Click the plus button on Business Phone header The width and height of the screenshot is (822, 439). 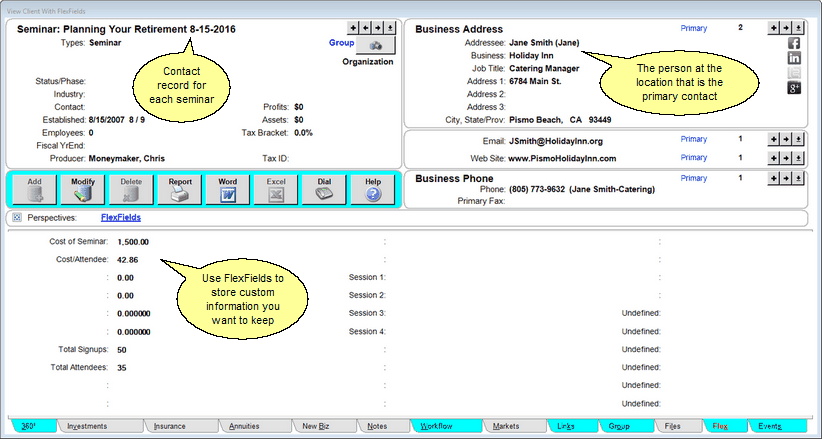tap(773, 178)
